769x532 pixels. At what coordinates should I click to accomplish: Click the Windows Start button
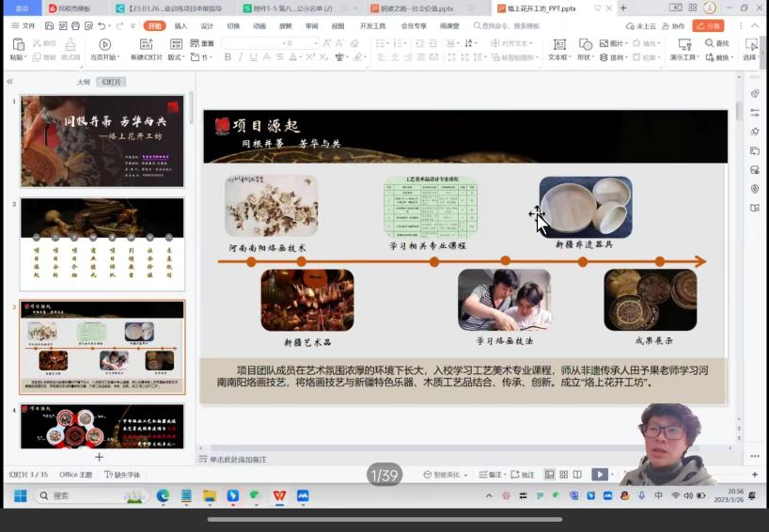21,495
